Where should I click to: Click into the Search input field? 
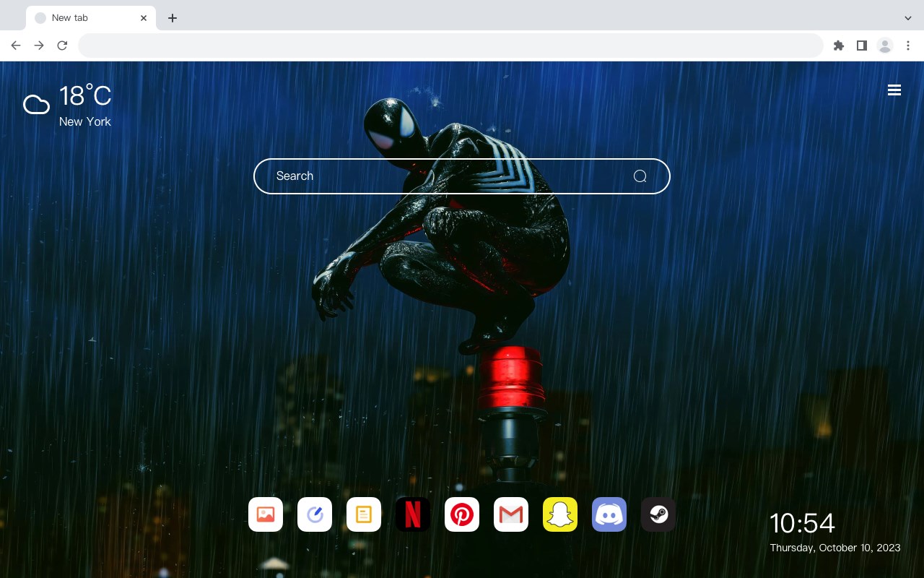462,176
